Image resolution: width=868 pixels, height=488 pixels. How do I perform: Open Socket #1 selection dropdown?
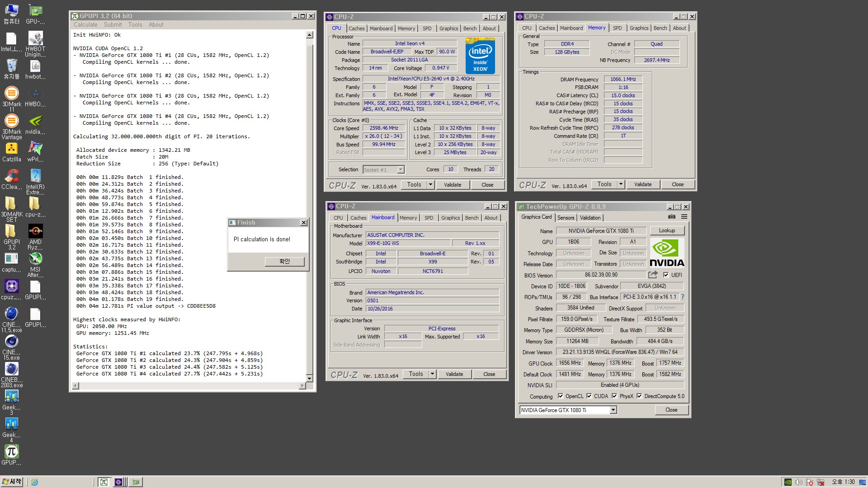(401, 170)
